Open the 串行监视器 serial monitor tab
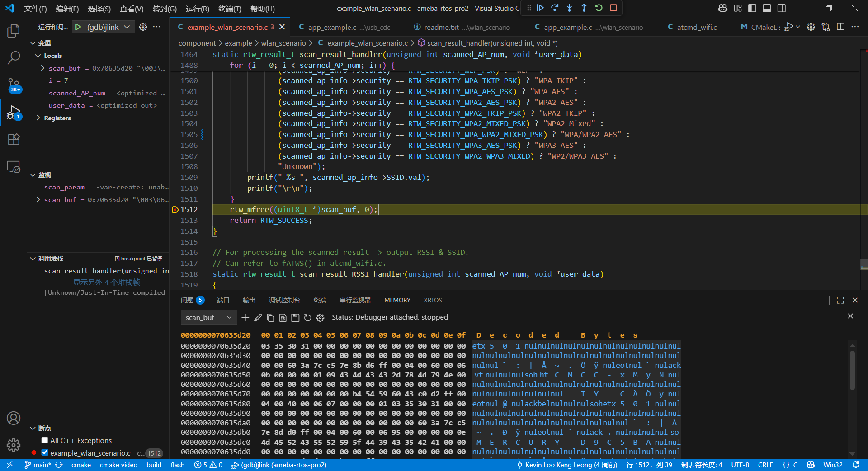The width and height of the screenshot is (868, 471). (355, 300)
